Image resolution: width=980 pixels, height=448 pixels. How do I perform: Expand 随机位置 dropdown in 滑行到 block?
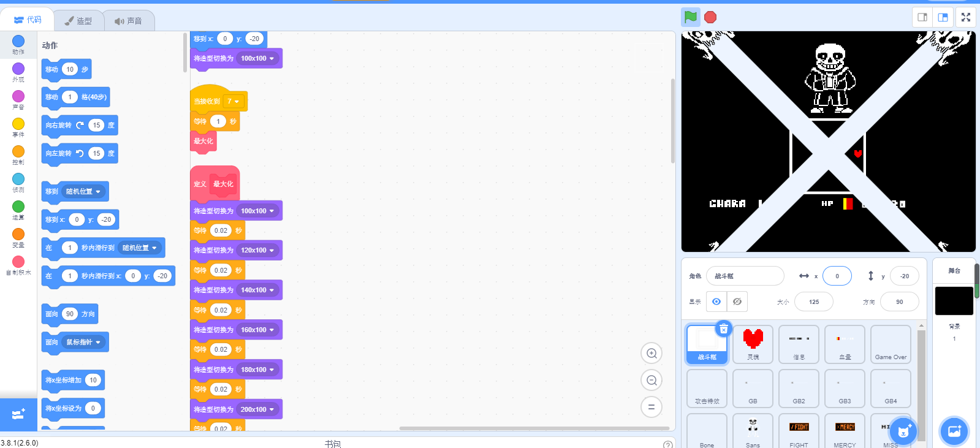tap(140, 248)
